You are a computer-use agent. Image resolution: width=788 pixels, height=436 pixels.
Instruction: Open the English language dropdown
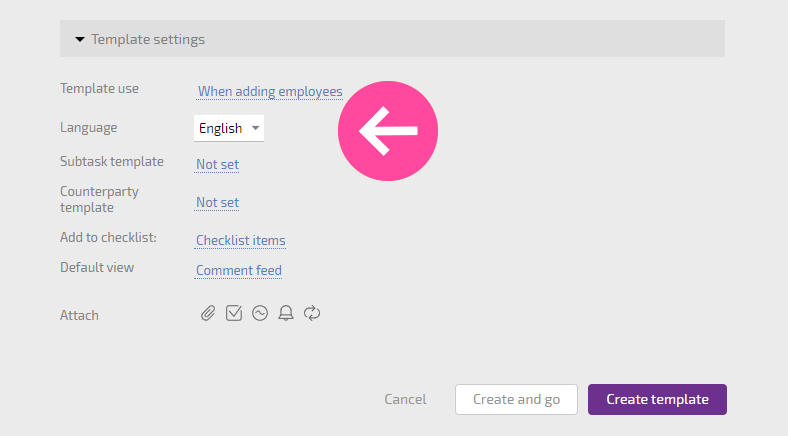coord(229,128)
